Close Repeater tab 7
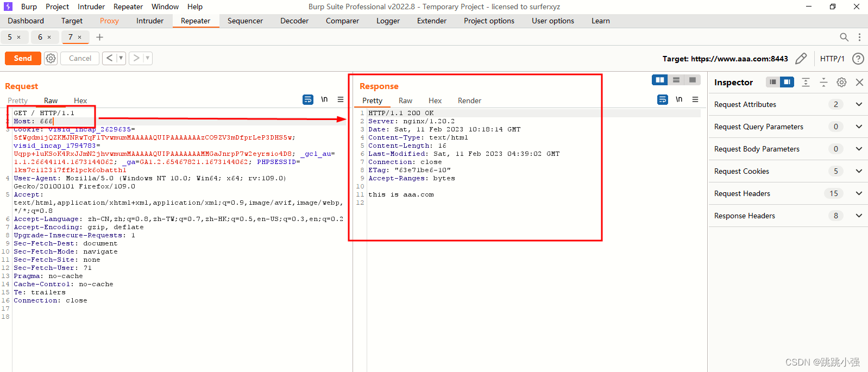868x372 pixels. [79, 37]
